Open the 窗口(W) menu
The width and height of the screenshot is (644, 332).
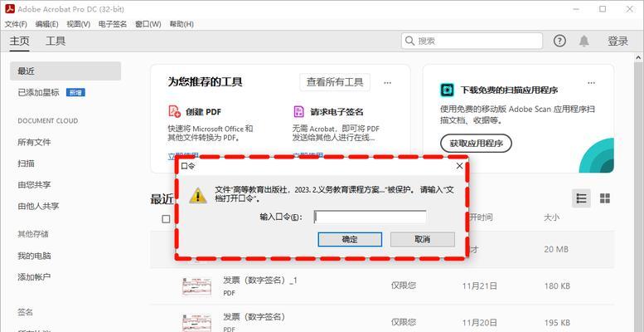(148, 24)
